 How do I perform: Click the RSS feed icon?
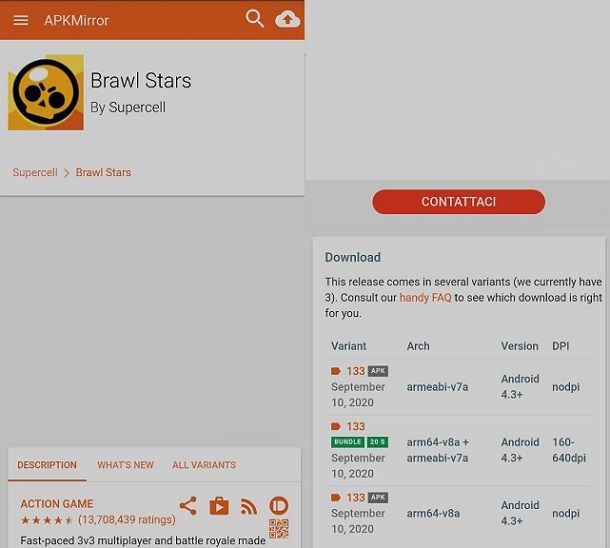click(x=249, y=506)
